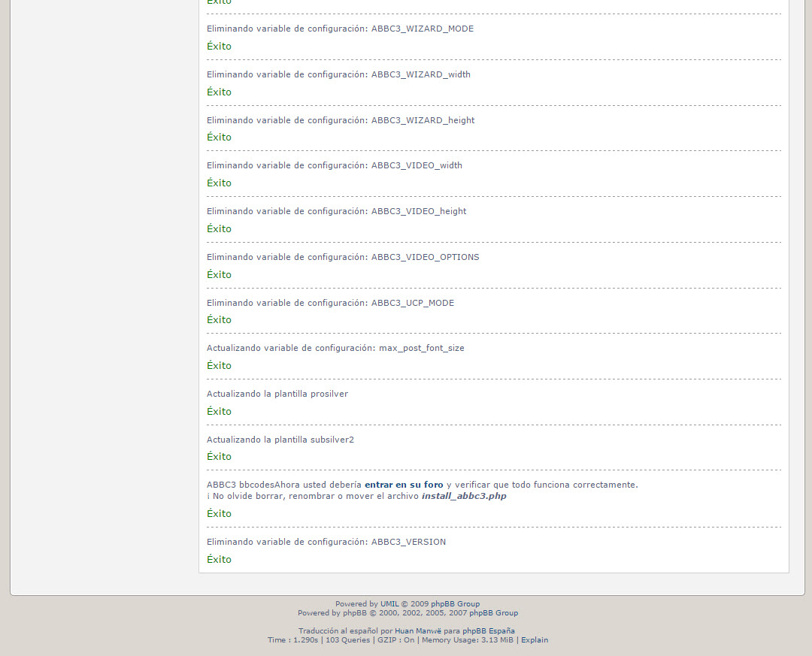Click the UMIL link in footer
Image resolution: width=812 pixels, height=656 pixels.
(389, 604)
